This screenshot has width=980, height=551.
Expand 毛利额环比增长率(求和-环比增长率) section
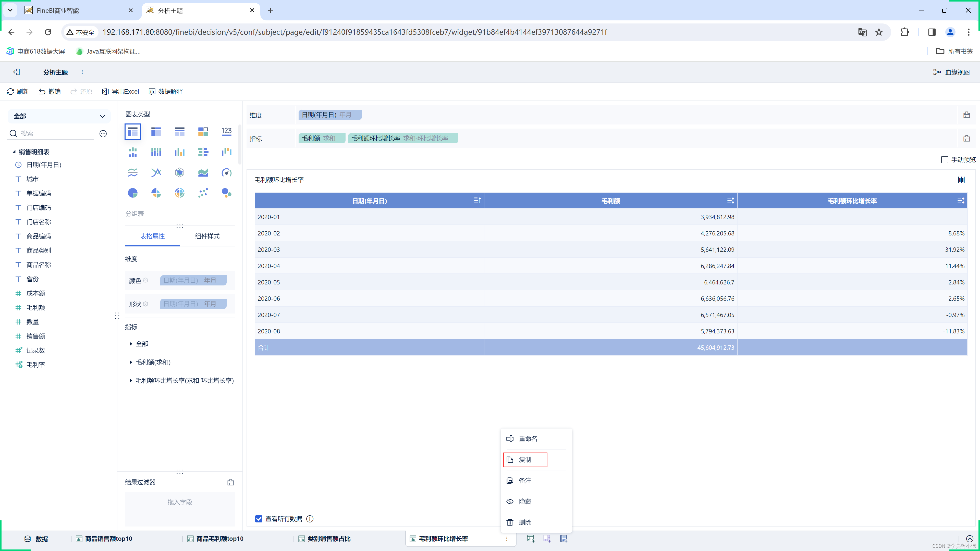[x=131, y=380]
